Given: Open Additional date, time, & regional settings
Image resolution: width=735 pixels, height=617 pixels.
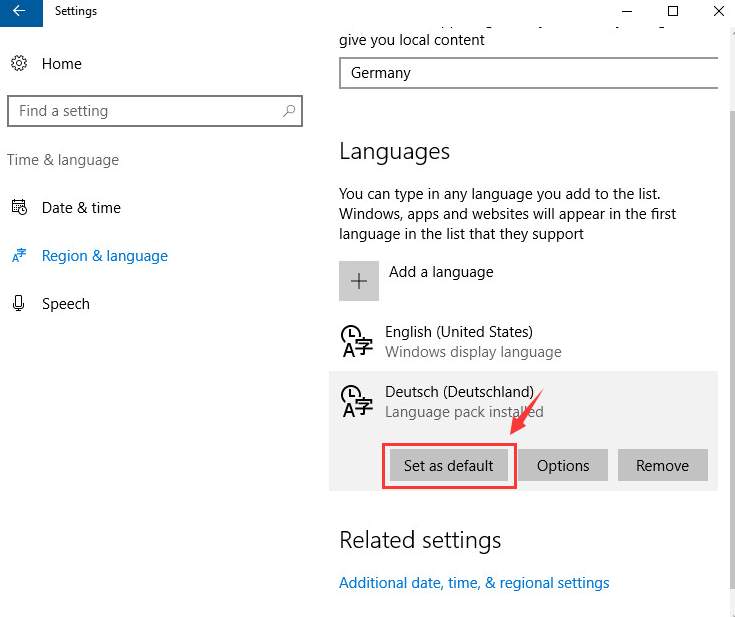Looking at the screenshot, I should pos(474,583).
